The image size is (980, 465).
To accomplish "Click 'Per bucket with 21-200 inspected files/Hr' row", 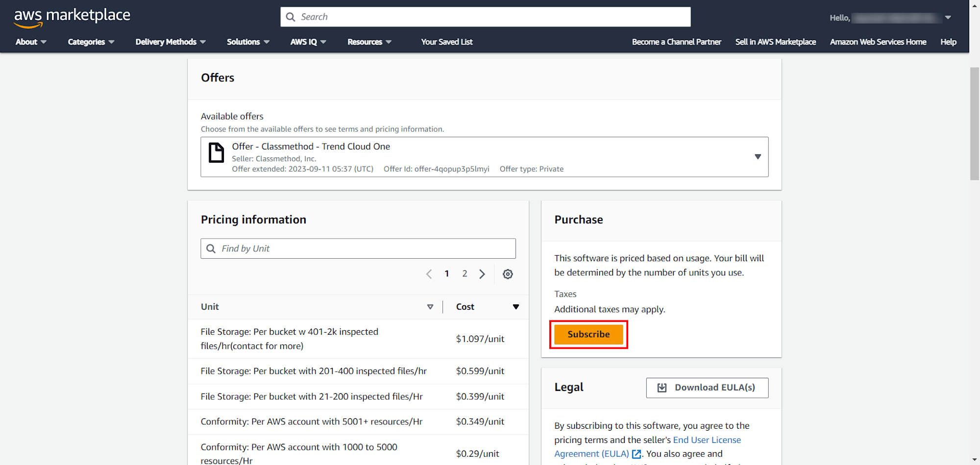I will [x=358, y=396].
